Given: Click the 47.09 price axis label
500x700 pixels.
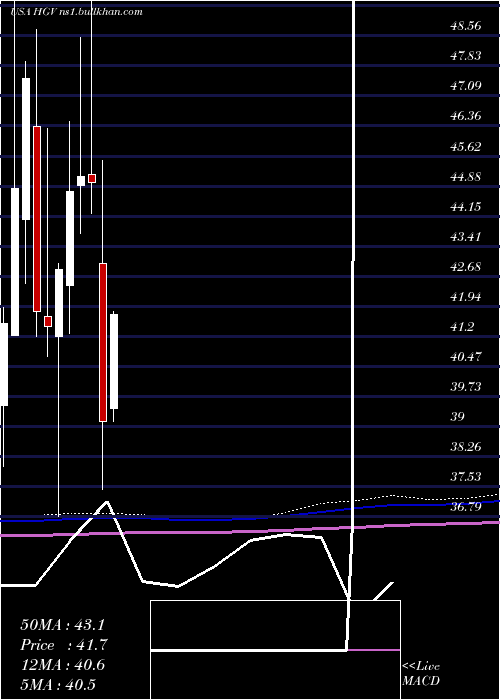Looking at the screenshot, I should pos(466,85).
